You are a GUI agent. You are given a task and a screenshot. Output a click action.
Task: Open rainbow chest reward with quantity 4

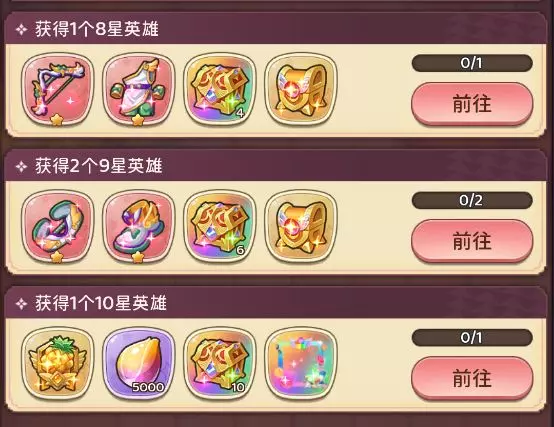pyautogui.click(x=220, y=89)
